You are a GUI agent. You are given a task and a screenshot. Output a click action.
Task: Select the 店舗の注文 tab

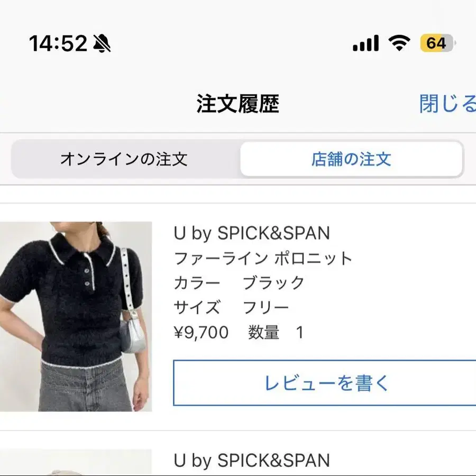(x=351, y=159)
